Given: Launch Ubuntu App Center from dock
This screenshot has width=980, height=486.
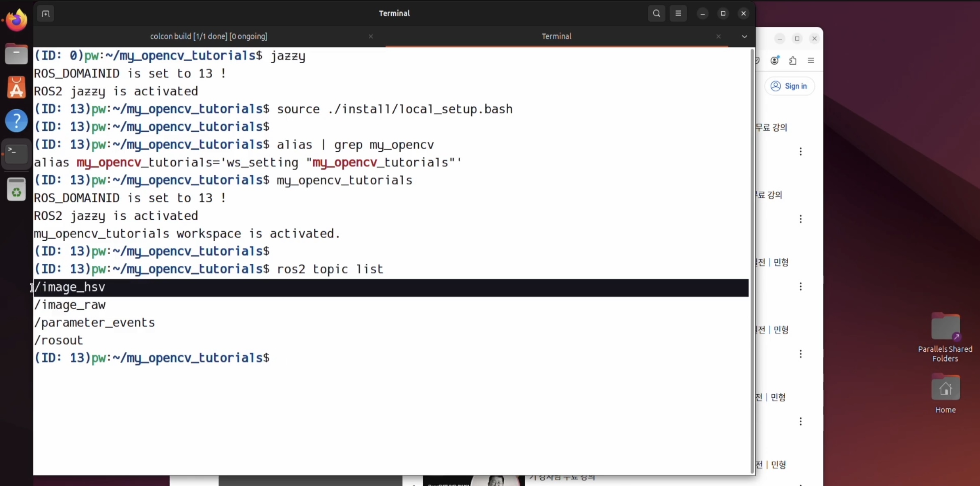Looking at the screenshot, I should [16, 88].
